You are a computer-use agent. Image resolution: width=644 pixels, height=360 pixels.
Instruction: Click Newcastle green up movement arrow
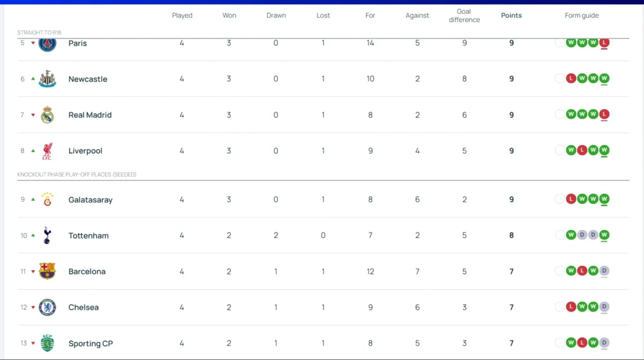(33, 79)
